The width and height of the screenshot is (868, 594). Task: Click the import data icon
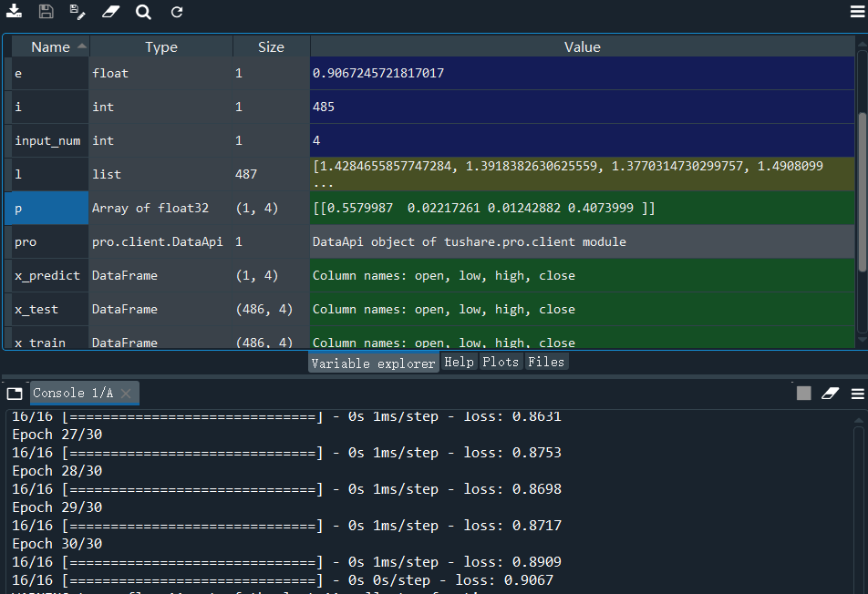(14, 12)
